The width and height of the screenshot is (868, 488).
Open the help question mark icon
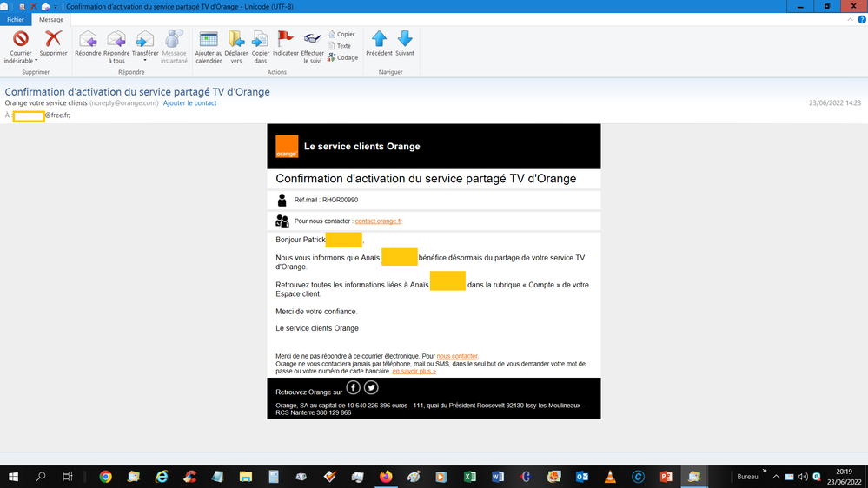[x=862, y=19]
